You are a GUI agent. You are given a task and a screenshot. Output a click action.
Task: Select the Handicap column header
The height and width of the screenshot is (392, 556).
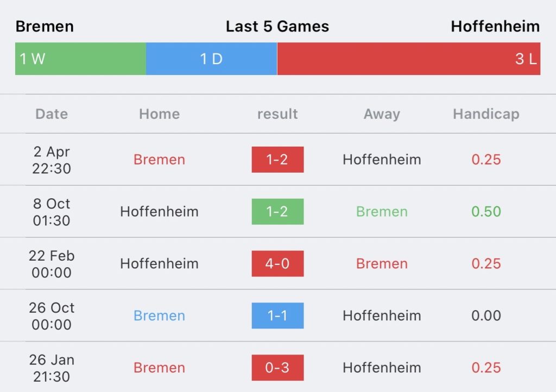486,114
